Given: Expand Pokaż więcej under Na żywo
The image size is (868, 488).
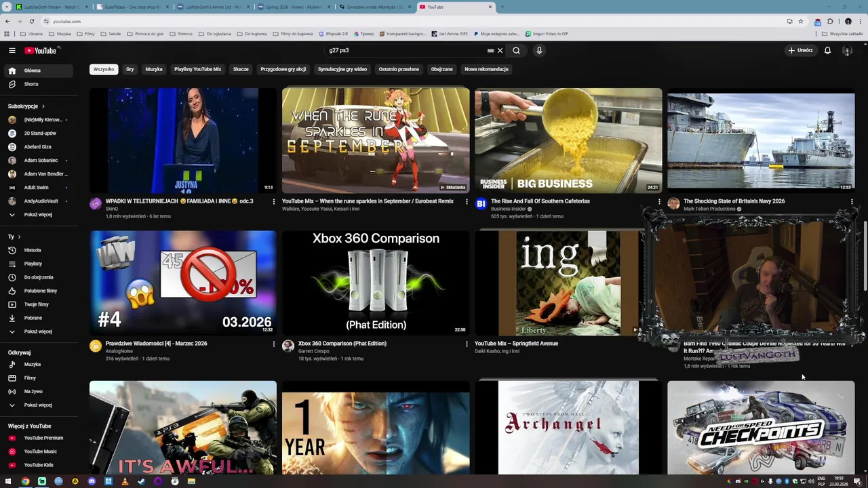Looking at the screenshot, I should (x=38, y=405).
